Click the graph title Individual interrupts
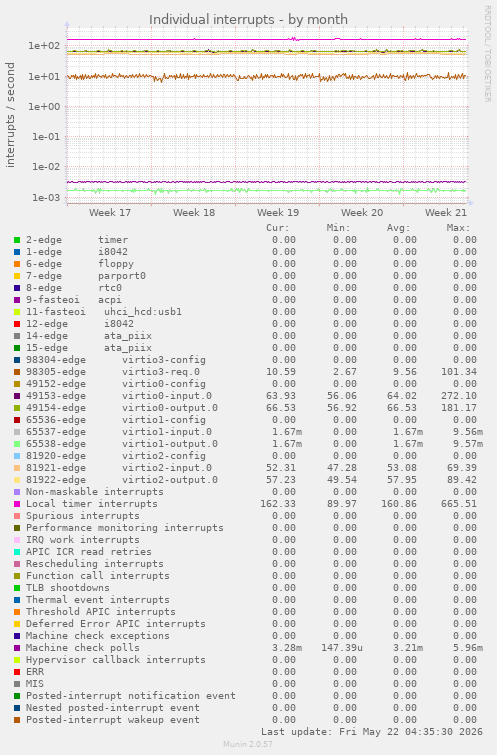497x755 pixels. [248, 19]
